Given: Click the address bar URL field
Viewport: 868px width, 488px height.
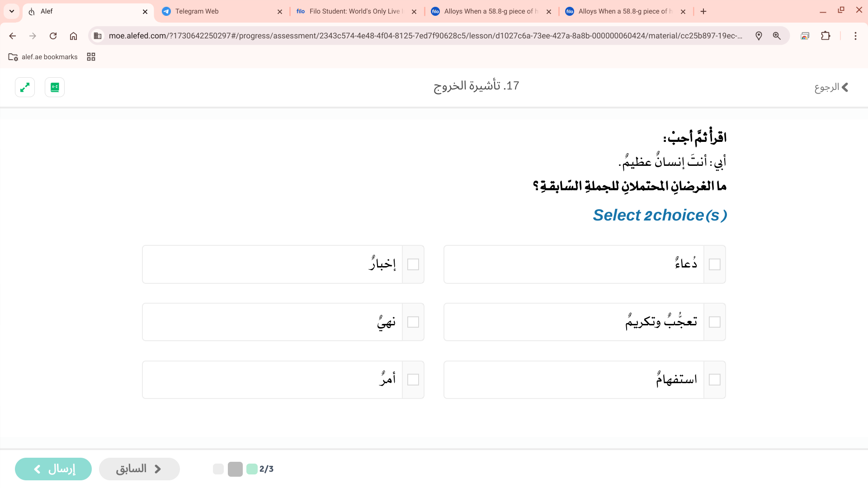Looking at the screenshot, I should coord(425,36).
